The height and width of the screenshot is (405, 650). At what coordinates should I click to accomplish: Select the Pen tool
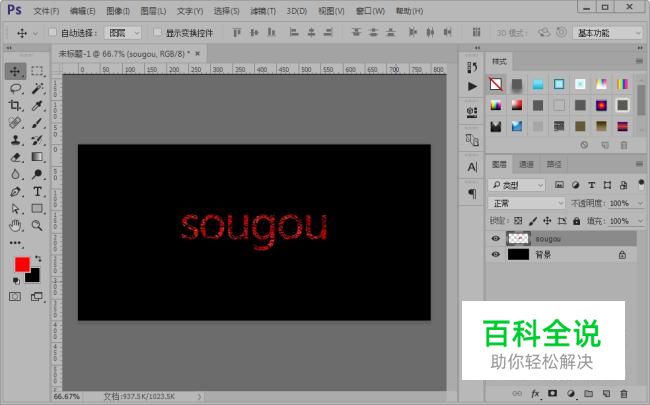click(15, 192)
